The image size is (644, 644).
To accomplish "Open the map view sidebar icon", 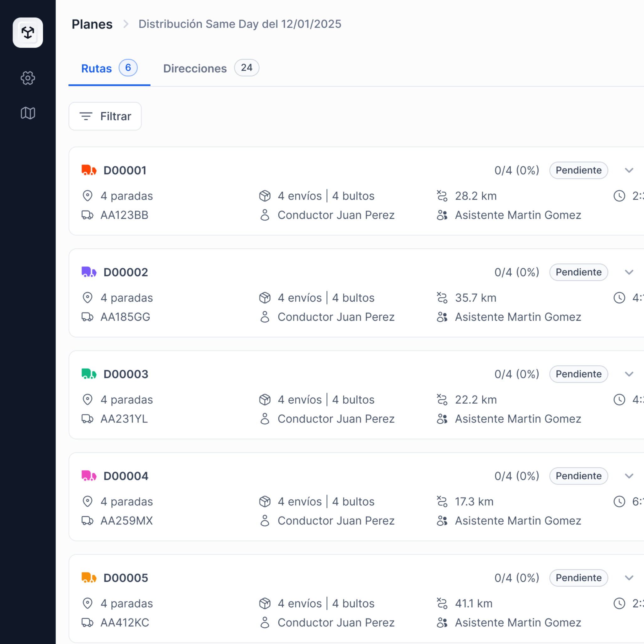I will [28, 113].
